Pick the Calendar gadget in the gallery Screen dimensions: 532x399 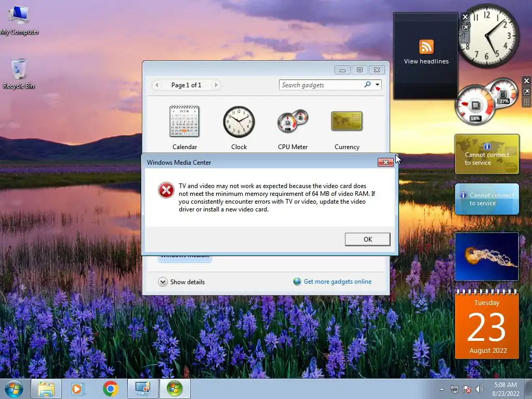(184, 128)
